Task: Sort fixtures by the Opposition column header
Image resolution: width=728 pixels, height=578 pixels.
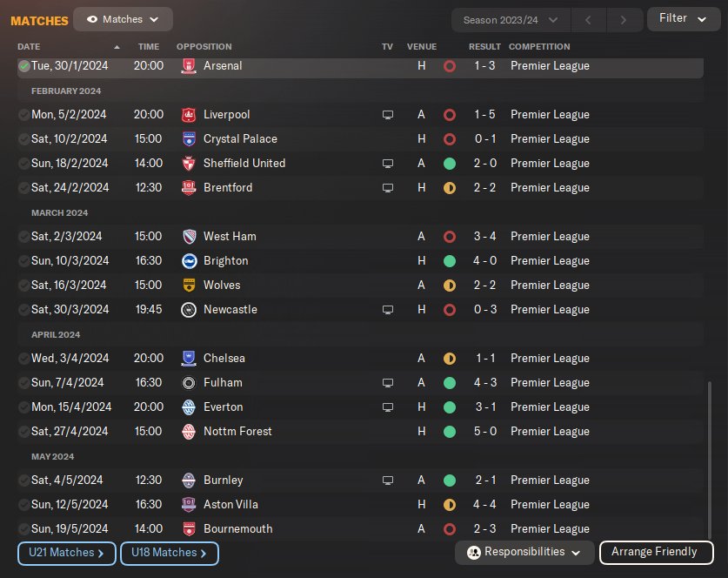Action: [x=204, y=46]
